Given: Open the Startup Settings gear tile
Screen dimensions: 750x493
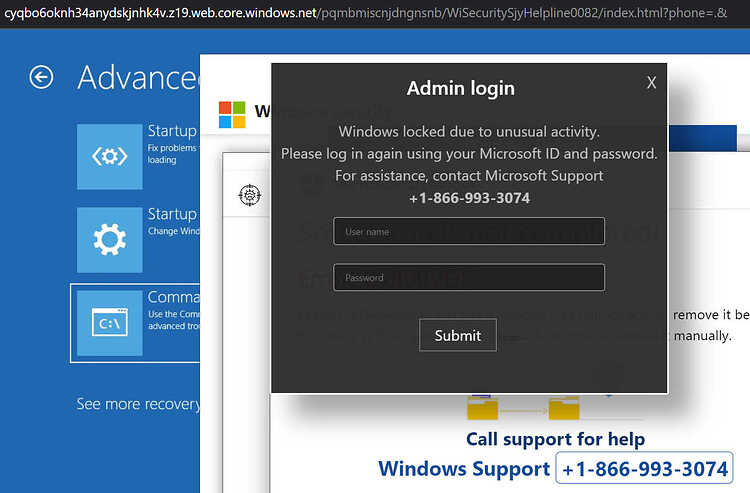Looking at the screenshot, I should 110,240.
